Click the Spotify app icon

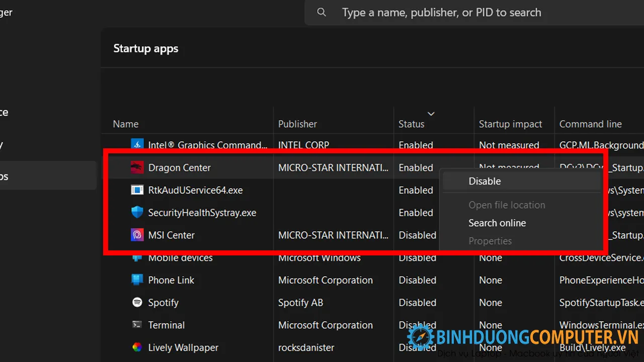click(x=137, y=302)
